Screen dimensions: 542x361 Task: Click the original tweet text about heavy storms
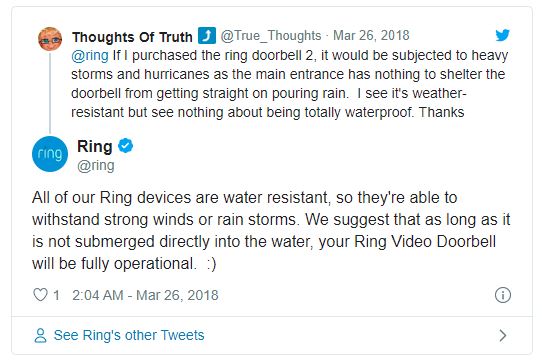coord(290,84)
